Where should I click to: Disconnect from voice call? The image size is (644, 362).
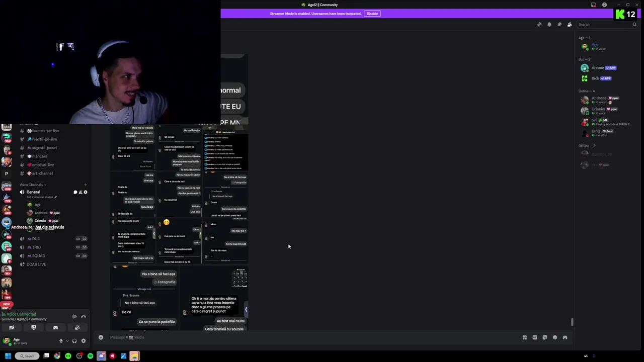[x=84, y=316]
